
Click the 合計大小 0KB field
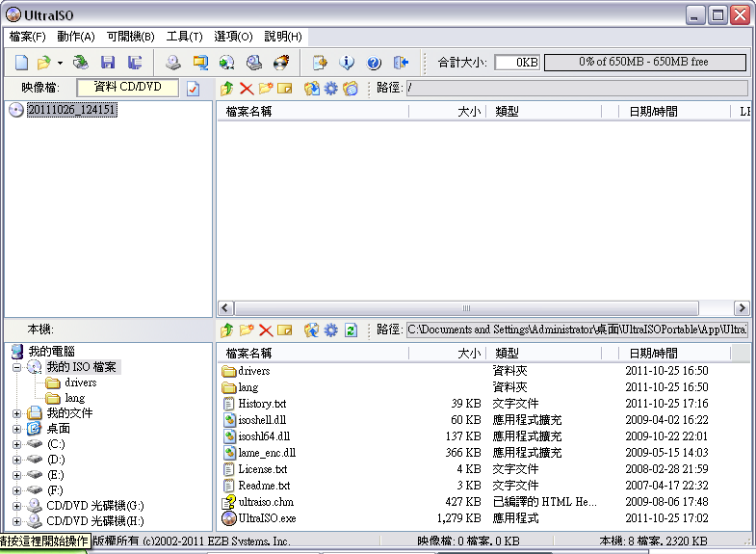(x=517, y=63)
